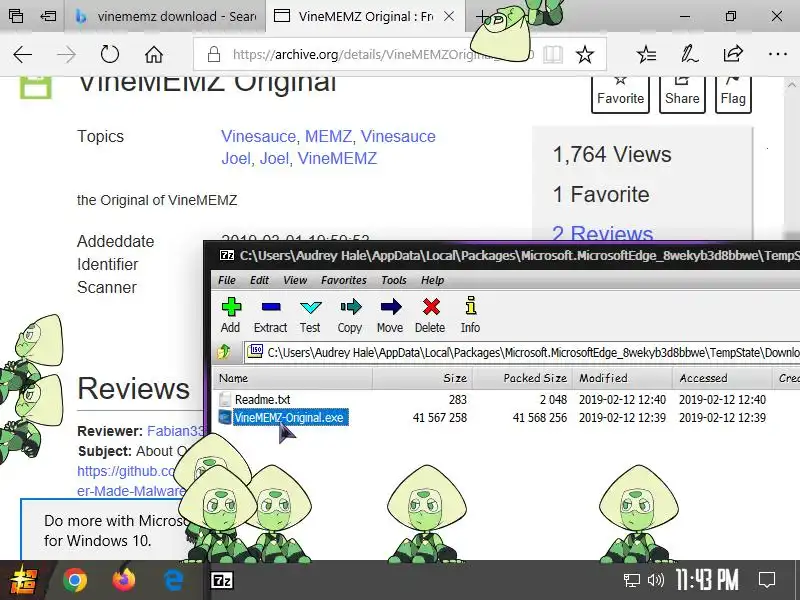This screenshot has height=600, width=800.
Task: Click the Share button on archive.org
Action: [x=682, y=93]
